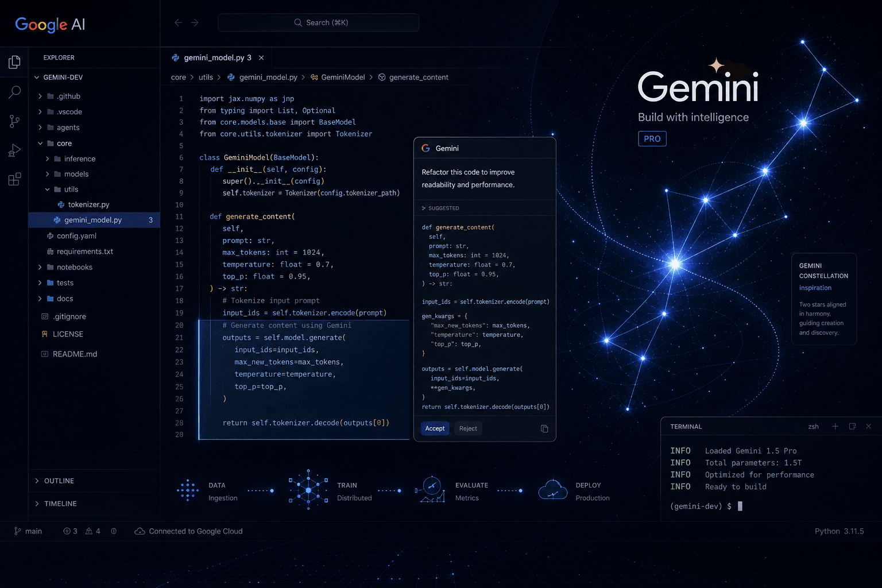Click Connected to Google Cloud status
The width and height of the screenshot is (882, 588).
click(188, 531)
